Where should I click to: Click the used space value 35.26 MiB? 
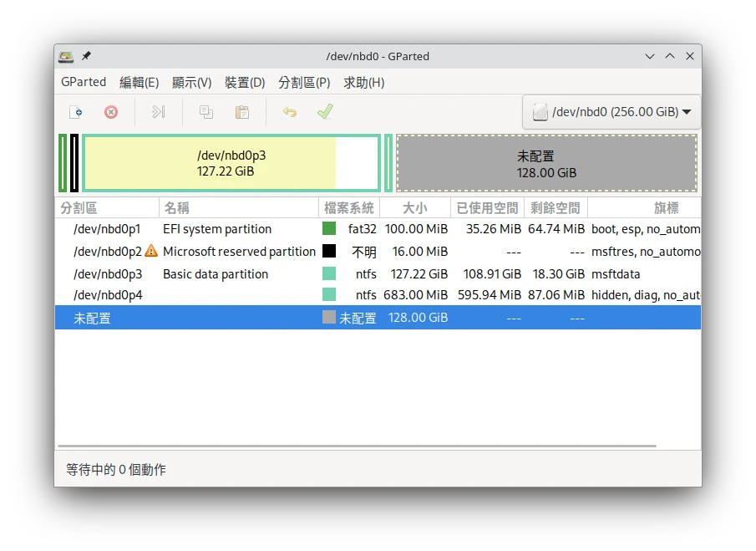coord(493,229)
